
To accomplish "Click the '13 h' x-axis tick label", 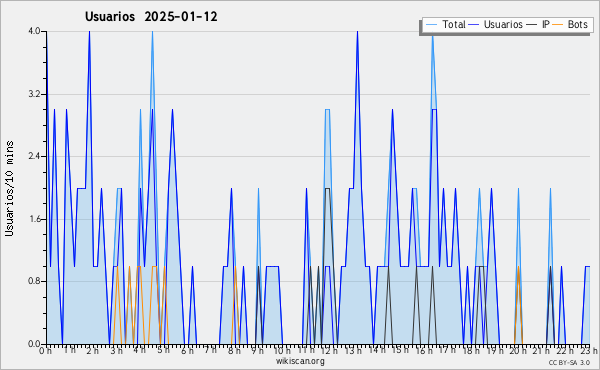I will point(352,351).
